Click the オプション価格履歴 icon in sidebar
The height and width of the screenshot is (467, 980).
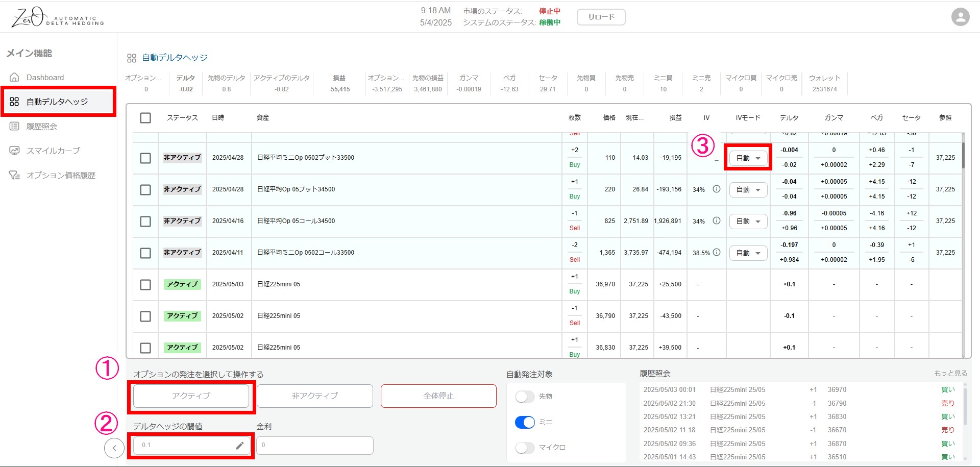click(x=15, y=176)
